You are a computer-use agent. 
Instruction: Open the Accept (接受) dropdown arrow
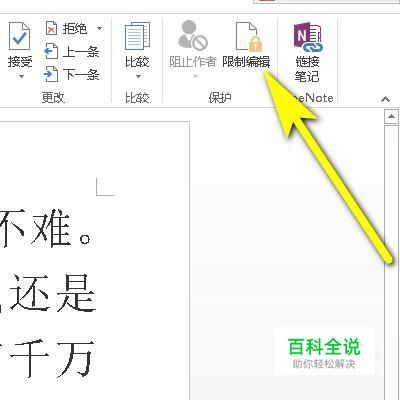pos(21,76)
